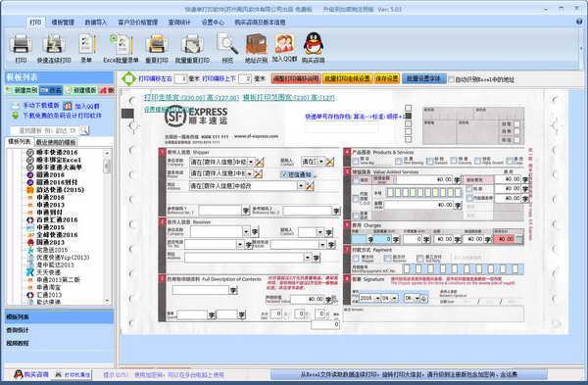Open 地址识别 package box icon

(256, 44)
